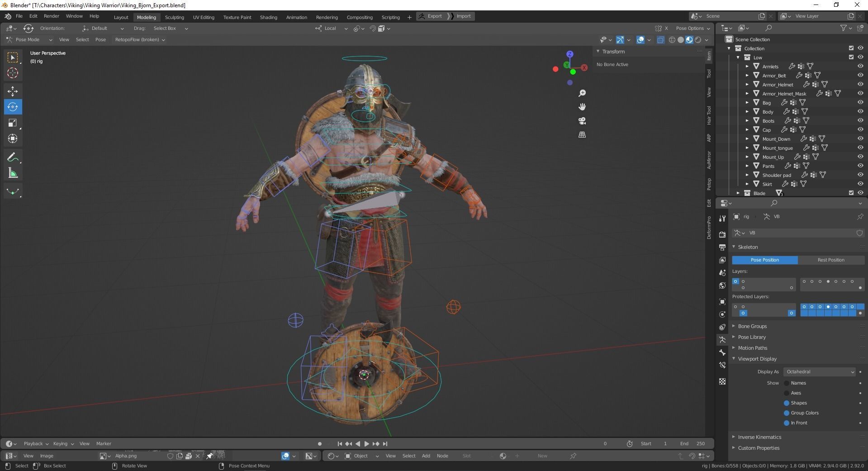This screenshot has width=868, height=471.
Task: Select rendered viewport shading
Action: pos(698,40)
